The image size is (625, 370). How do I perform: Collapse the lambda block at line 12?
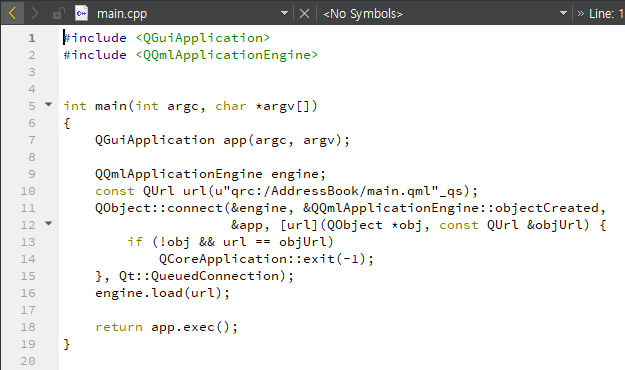point(48,223)
